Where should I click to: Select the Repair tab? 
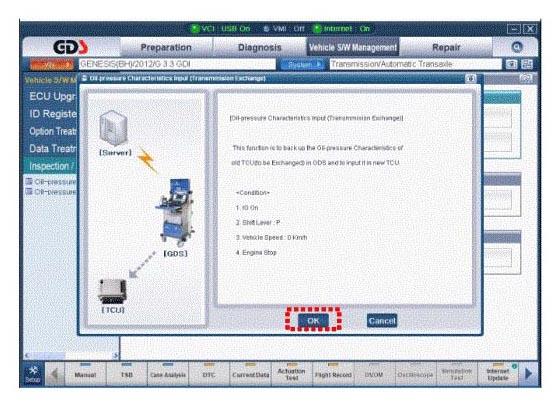pos(446,47)
